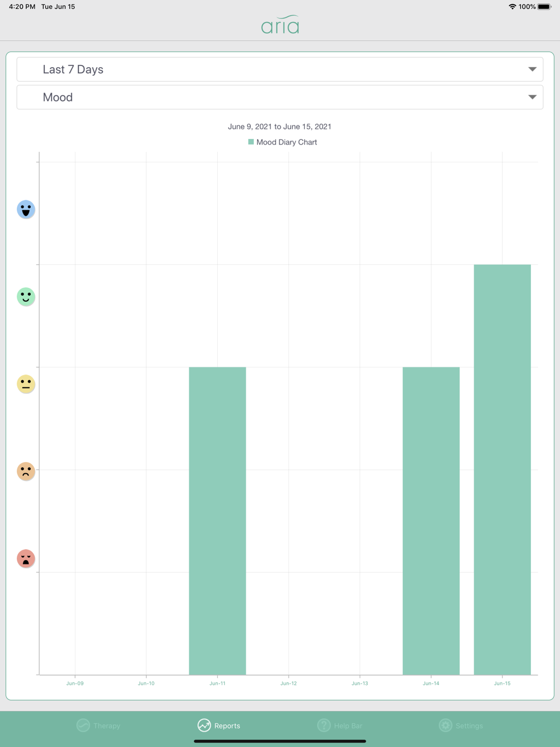The height and width of the screenshot is (747, 560).
Task: Select the Jun-14 mood bar
Action: 431,521
